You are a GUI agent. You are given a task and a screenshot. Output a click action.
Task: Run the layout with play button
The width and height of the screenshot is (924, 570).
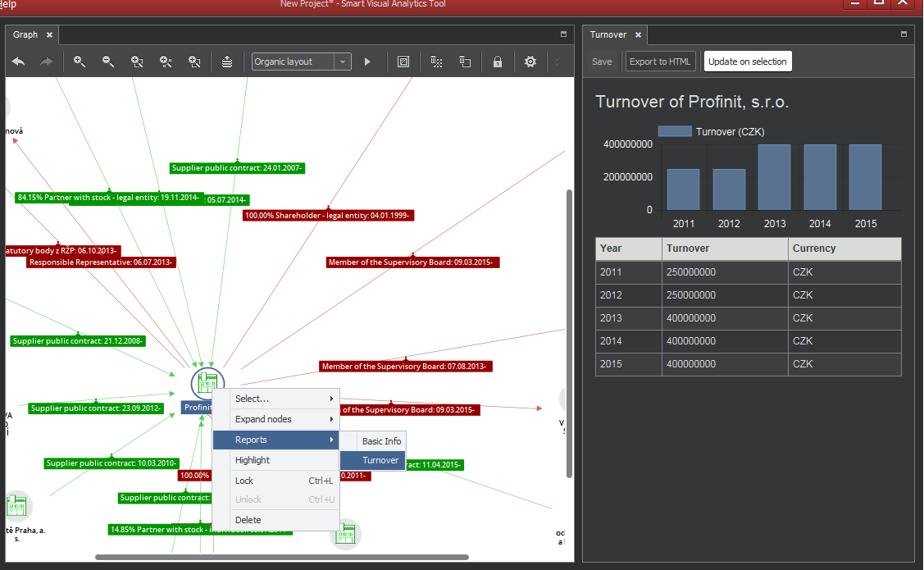pos(367,62)
